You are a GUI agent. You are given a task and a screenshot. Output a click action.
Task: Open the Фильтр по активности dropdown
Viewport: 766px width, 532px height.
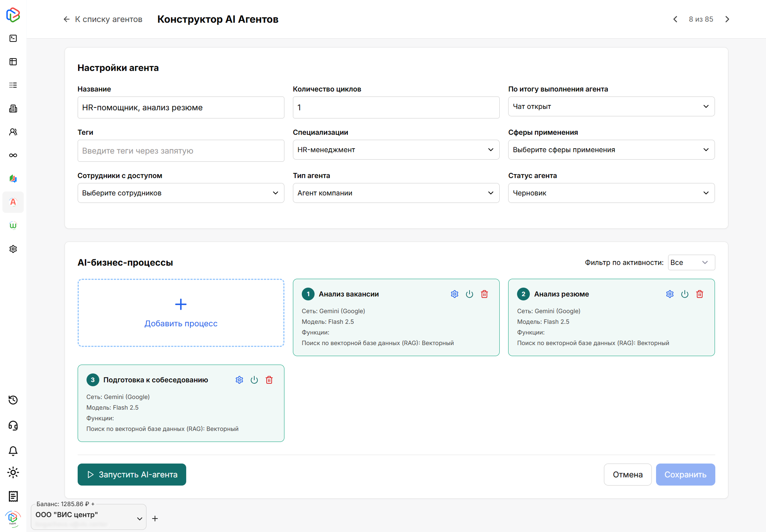(x=691, y=262)
